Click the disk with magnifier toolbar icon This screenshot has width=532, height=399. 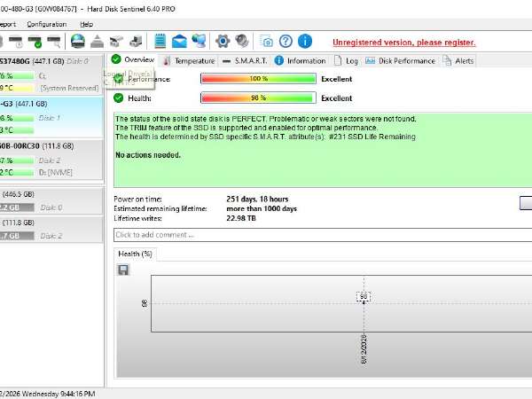(x=54, y=42)
